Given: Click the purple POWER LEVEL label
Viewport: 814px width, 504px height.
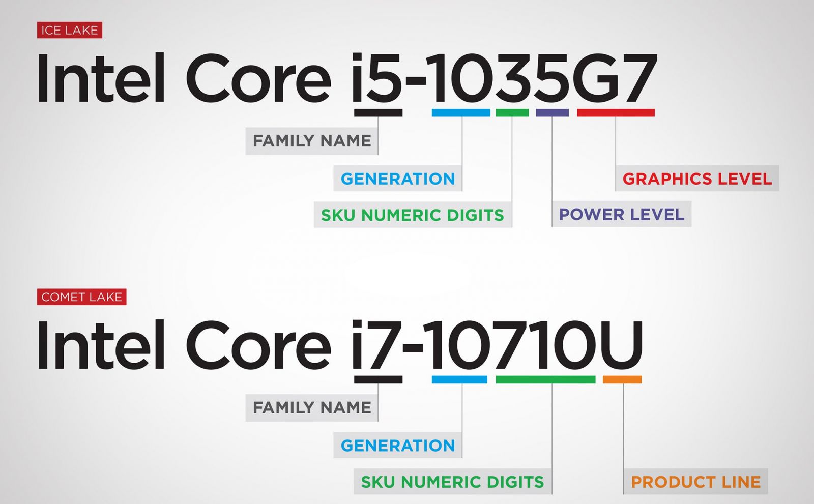Looking at the screenshot, I should point(621,214).
